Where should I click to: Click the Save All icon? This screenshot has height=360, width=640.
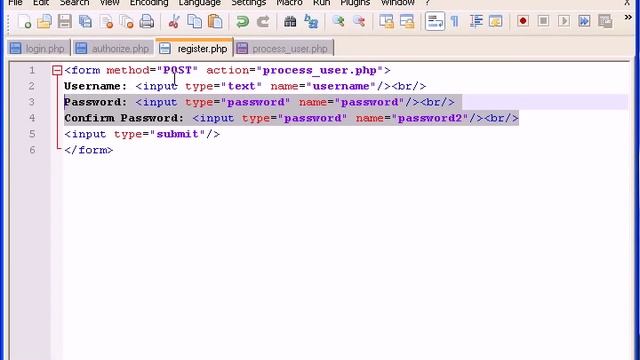tap(85, 21)
